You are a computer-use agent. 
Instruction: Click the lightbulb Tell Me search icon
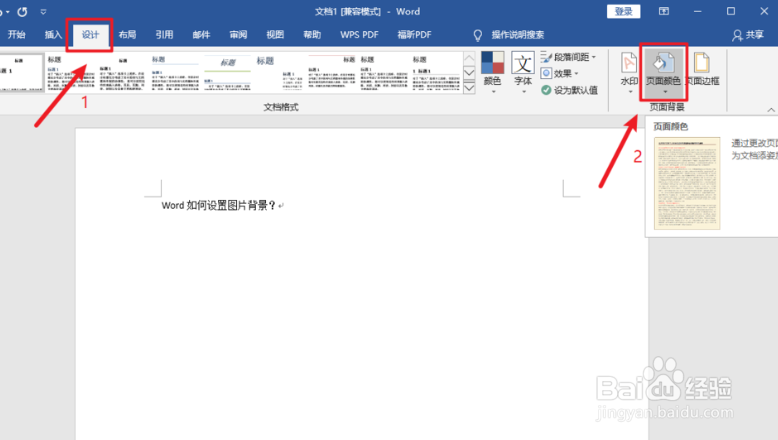click(x=477, y=35)
